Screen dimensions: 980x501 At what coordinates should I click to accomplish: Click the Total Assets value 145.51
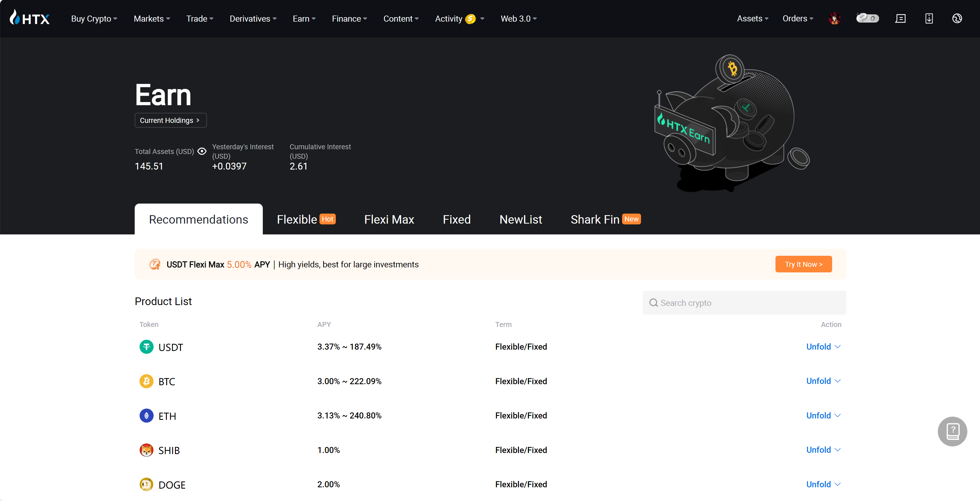coord(149,166)
